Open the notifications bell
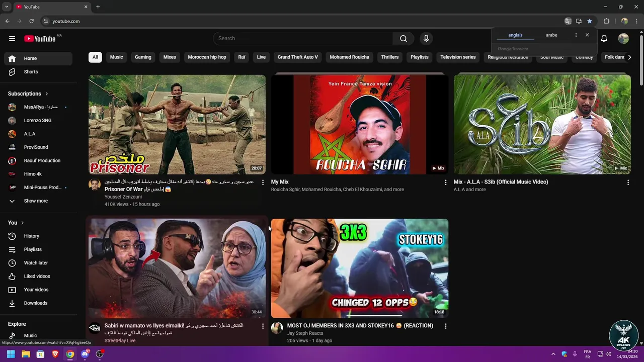644x362 pixels. tap(604, 38)
